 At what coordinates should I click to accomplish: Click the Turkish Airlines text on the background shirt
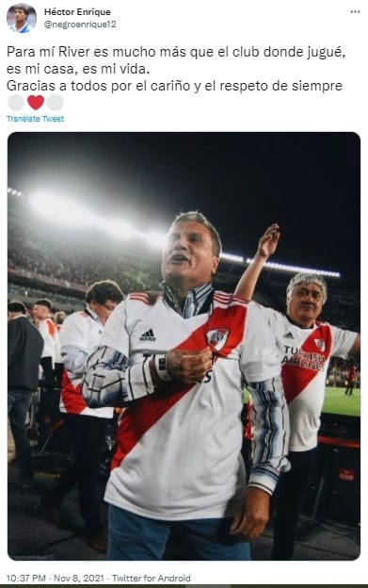[x=303, y=359]
